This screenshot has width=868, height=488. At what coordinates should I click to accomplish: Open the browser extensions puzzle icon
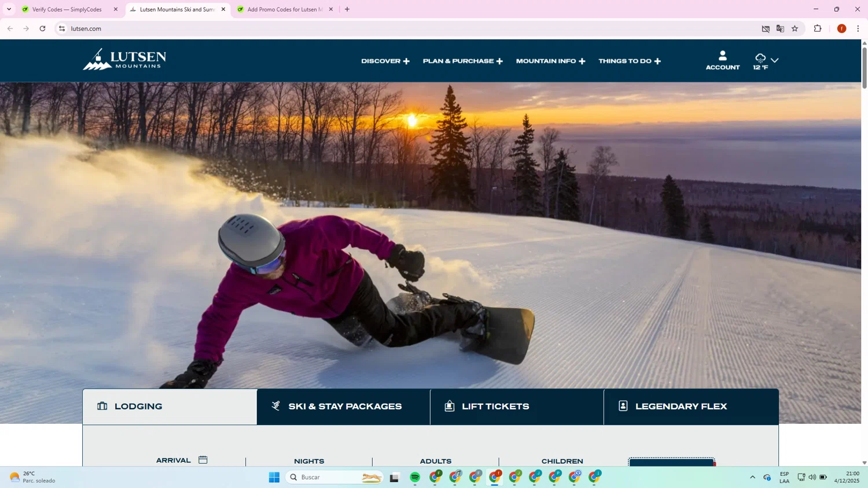tap(818, 28)
